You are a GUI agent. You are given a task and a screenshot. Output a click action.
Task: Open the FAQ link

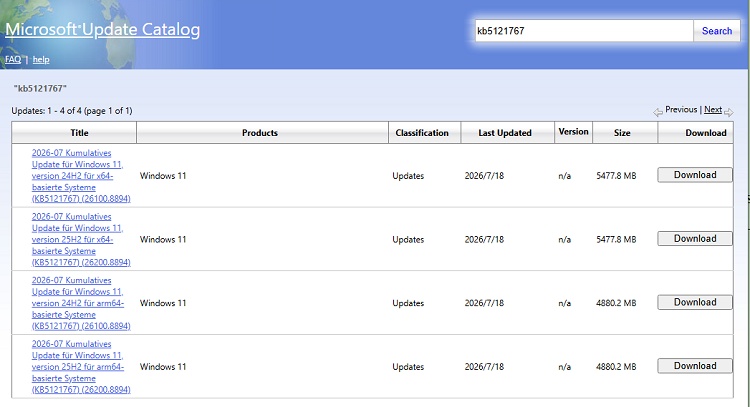13,59
